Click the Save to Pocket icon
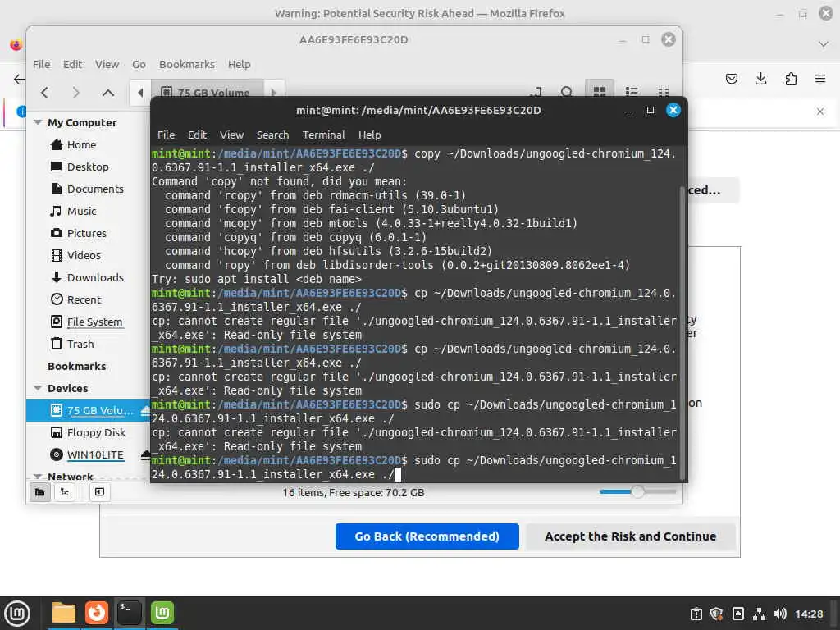 tap(731, 79)
